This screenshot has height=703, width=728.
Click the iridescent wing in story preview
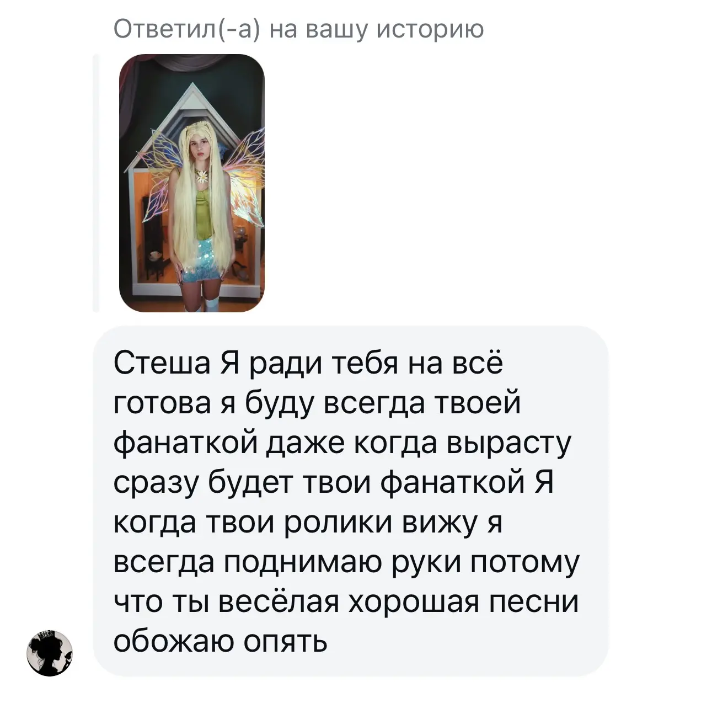pos(245,182)
